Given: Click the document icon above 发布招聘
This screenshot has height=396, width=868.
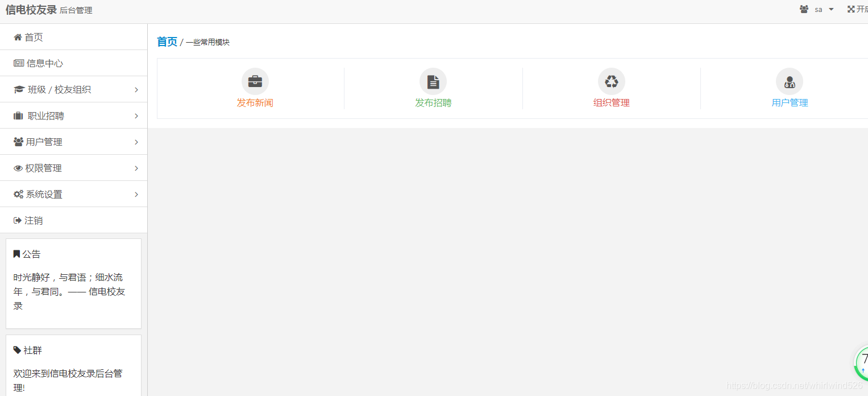Looking at the screenshot, I should (433, 81).
